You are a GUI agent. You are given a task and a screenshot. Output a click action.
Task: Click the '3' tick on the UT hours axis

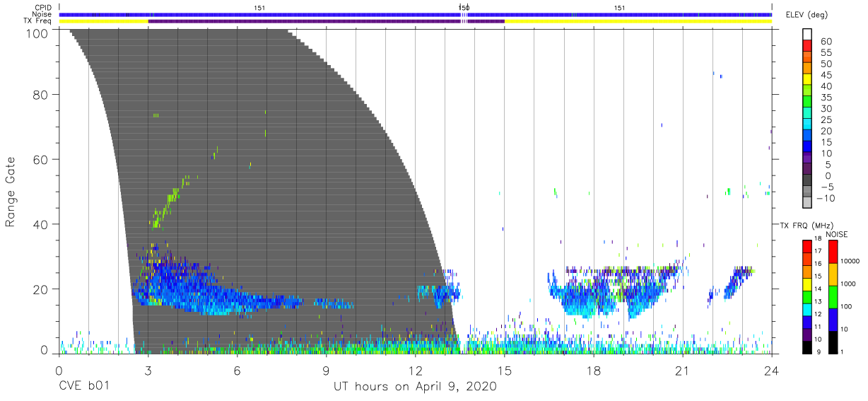coord(148,371)
